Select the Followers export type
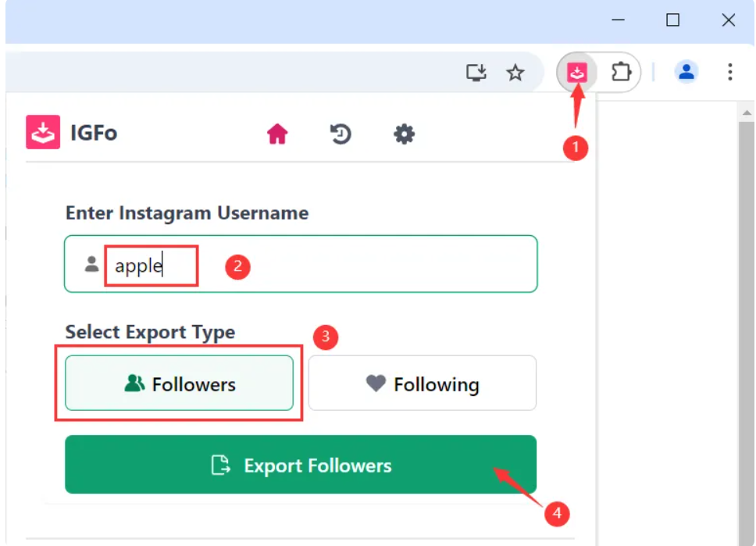The width and height of the screenshot is (756, 546). click(x=179, y=383)
